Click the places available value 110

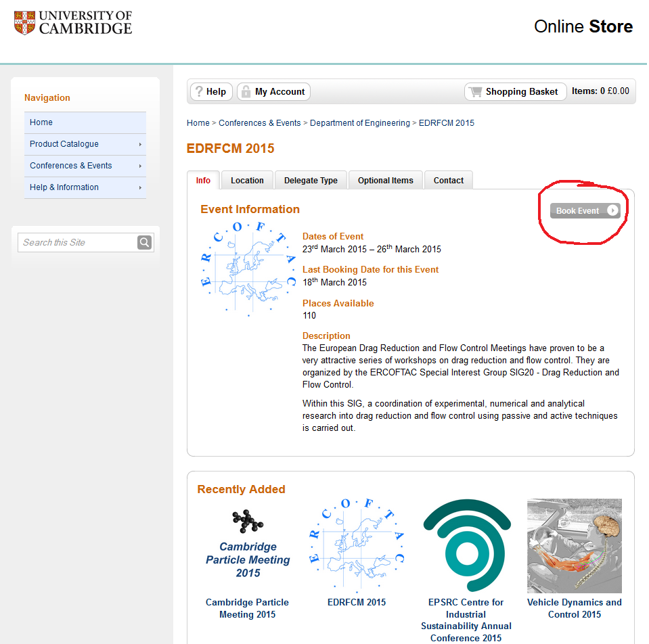coord(309,316)
